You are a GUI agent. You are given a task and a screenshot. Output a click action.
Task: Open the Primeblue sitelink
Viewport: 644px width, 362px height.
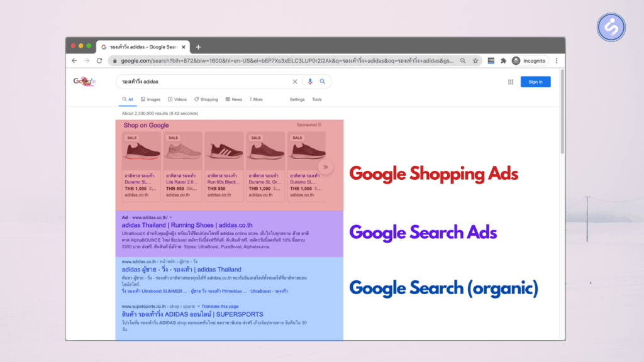(218, 291)
